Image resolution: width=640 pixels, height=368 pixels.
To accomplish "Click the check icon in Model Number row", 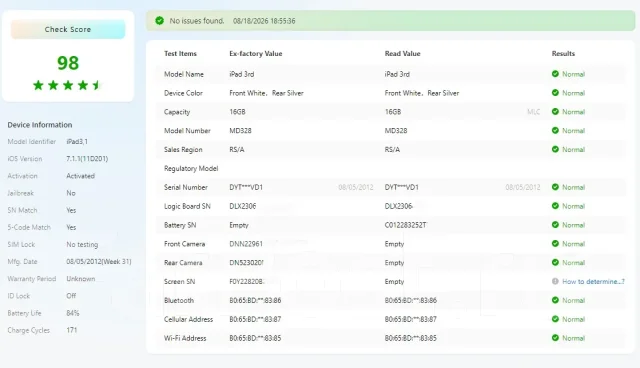I will tap(555, 131).
